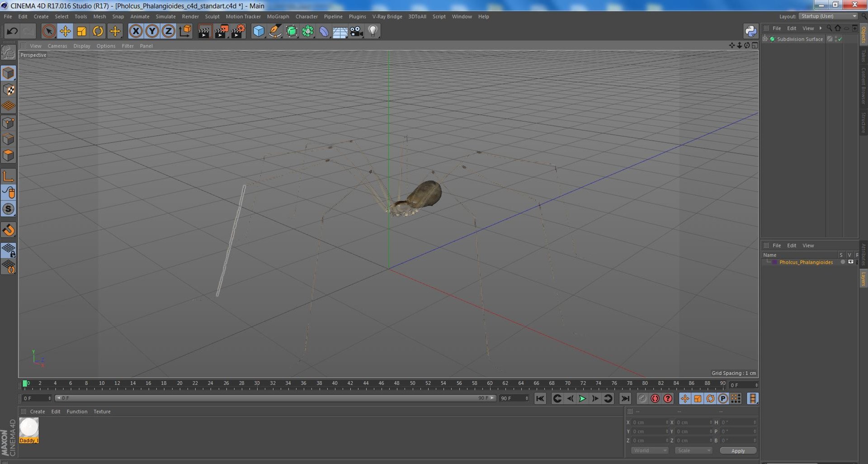Toggle the coordinate system icon
This screenshot has height=464, width=868.
[185, 31]
